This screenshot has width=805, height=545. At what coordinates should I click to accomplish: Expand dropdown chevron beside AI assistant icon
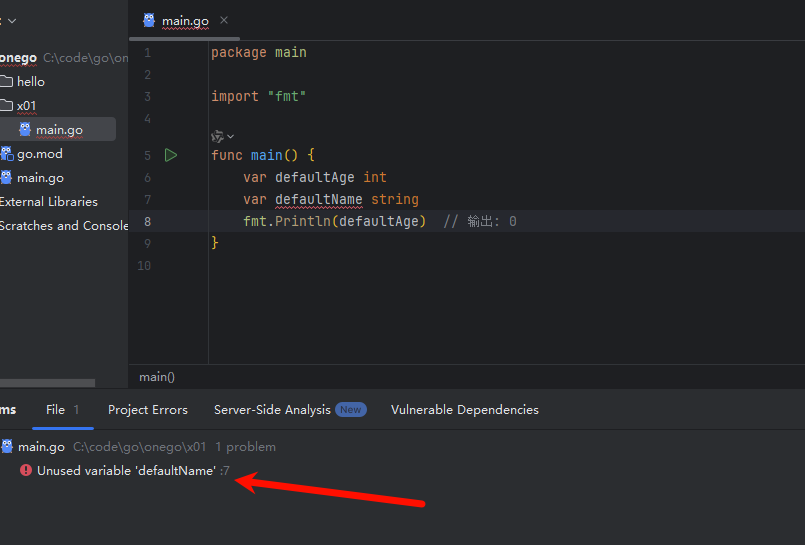(x=231, y=137)
